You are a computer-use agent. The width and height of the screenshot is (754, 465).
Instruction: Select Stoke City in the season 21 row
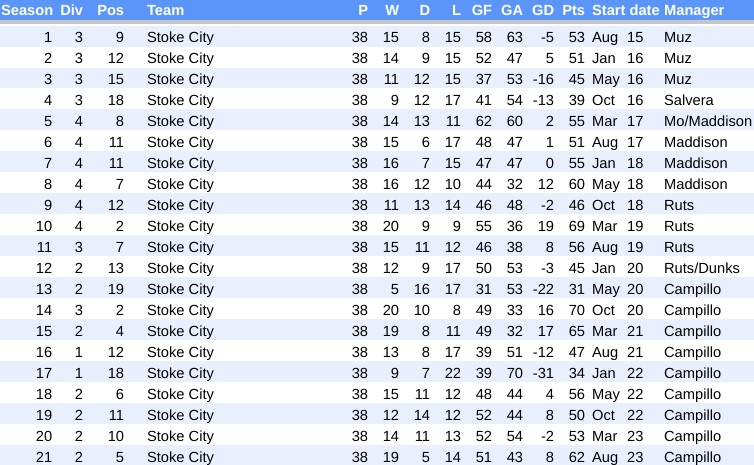coord(180,457)
